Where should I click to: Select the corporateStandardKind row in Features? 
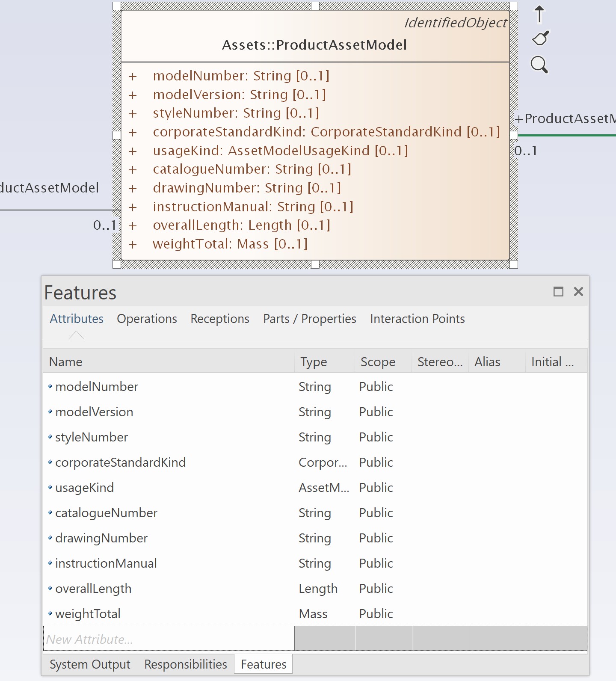pyautogui.click(x=315, y=462)
